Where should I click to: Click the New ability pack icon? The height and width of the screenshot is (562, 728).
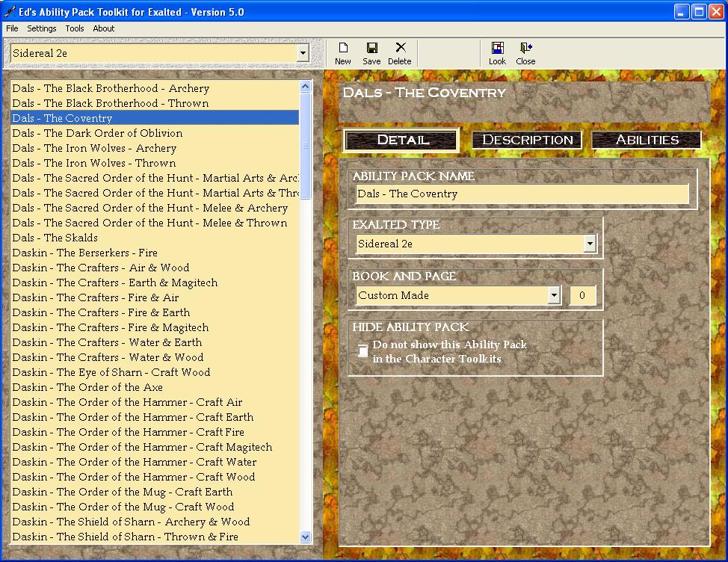click(342, 49)
